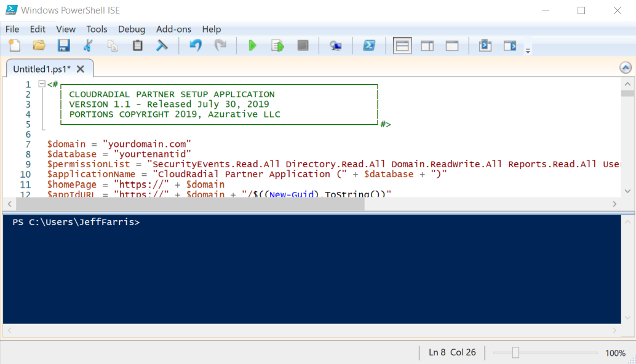This screenshot has height=364, width=636.
Task: Redo the last undone edit
Action: coord(220,45)
